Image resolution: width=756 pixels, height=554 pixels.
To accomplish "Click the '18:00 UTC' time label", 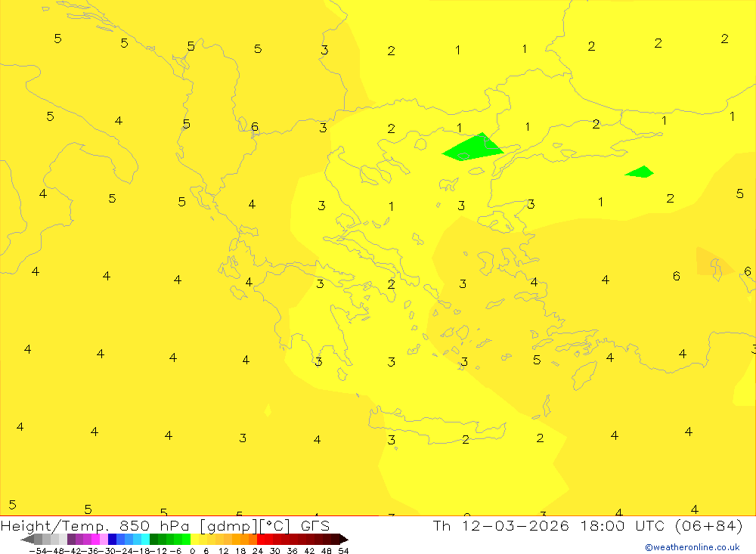I will (x=622, y=525).
